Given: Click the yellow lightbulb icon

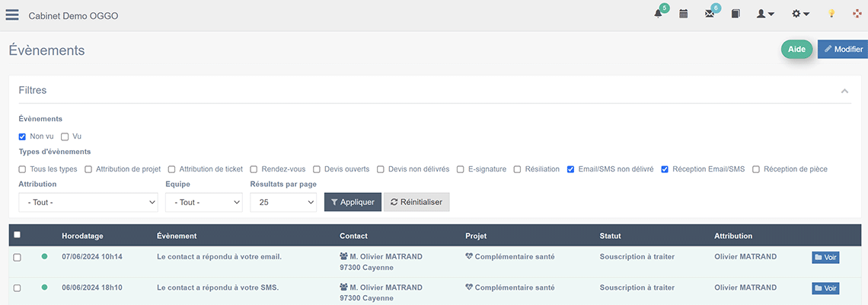Looking at the screenshot, I should [x=831, y=14].
